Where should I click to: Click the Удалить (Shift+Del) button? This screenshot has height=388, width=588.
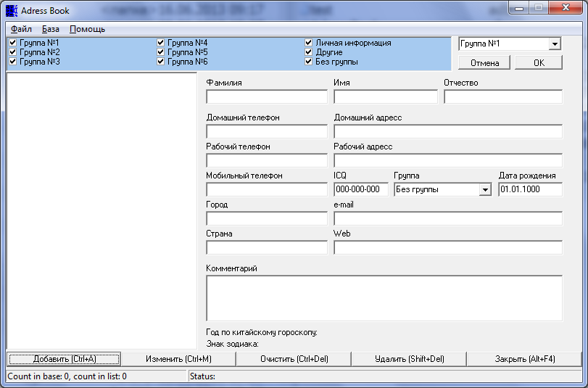pyautogui.click(x=409, y=359)
